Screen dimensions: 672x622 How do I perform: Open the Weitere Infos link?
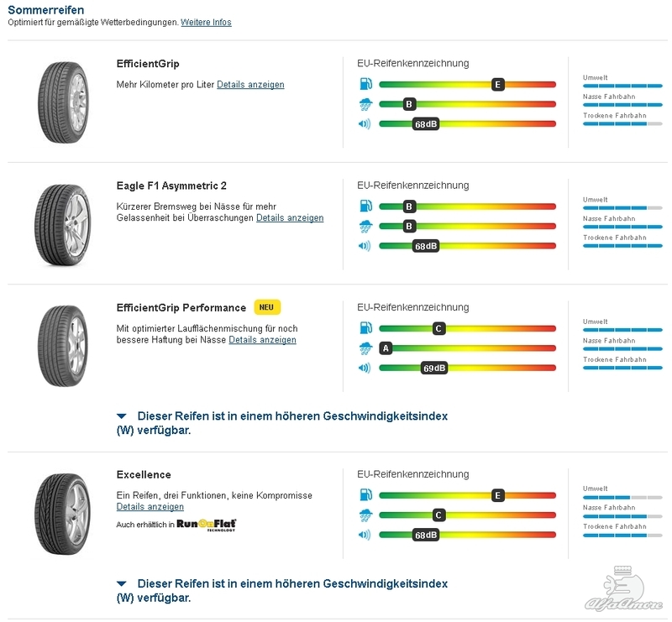[206, 23]
